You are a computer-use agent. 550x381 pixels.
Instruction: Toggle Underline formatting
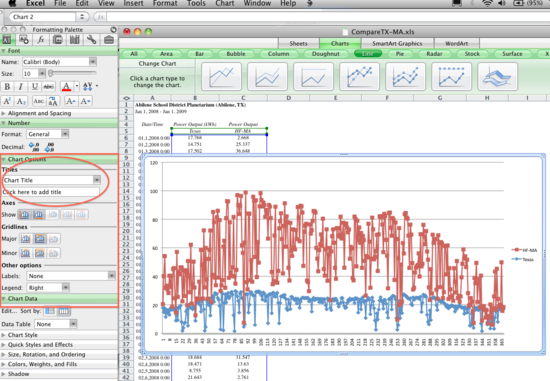pyautogui.click(x=35, y=86)
